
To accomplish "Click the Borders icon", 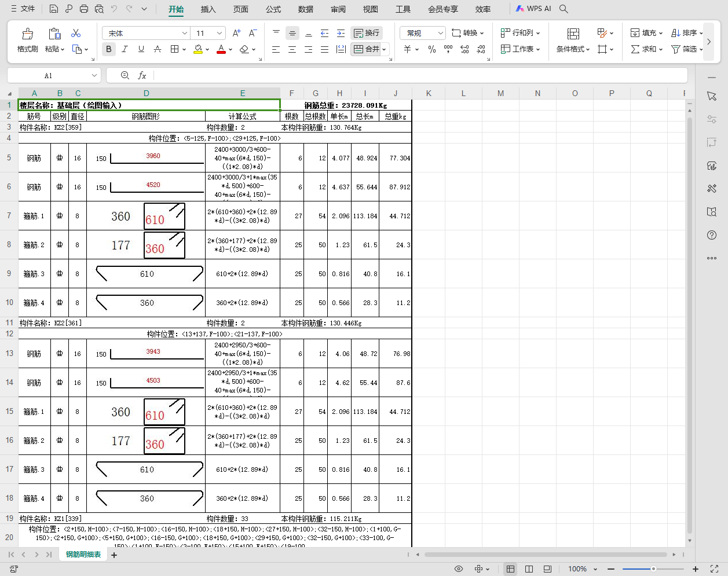I will pyautogui.click(x=174, y=49).
